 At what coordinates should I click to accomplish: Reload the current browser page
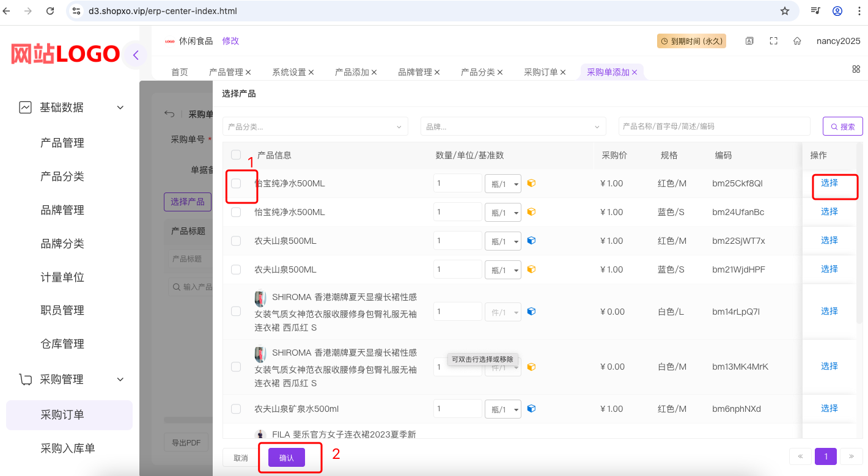click(x=50, y=11)
